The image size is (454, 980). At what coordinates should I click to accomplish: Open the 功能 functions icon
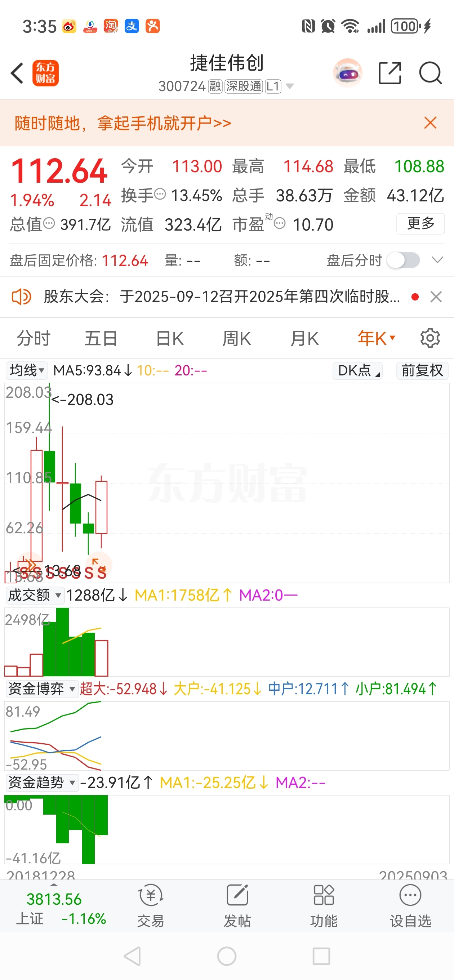coord(324,906)
